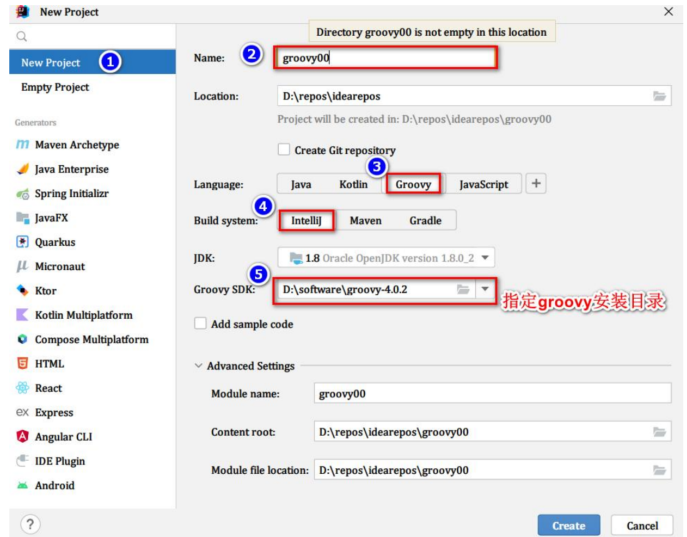Browse folder for project Location
687x537 pixels.
pyautogui.click(x=659, y=96)
